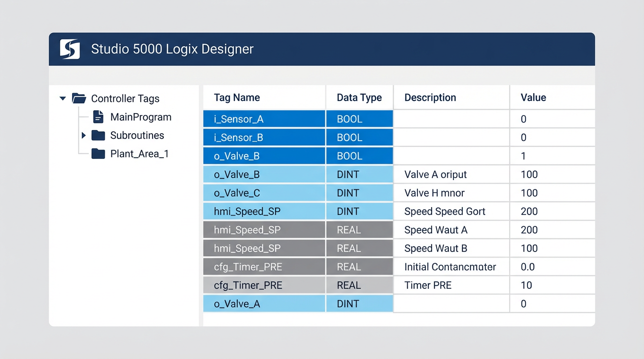Screen dimensions: 644x359
Task: Collapse the Controller Tags tree node
Action: click(63, 99)
